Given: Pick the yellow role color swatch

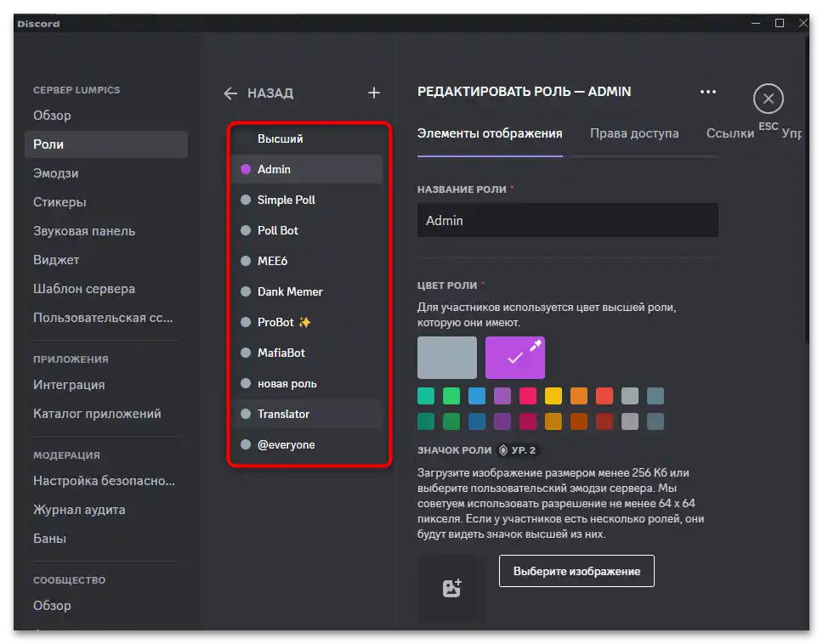Looking at the screenshot, I should click(x=553, y=396).
